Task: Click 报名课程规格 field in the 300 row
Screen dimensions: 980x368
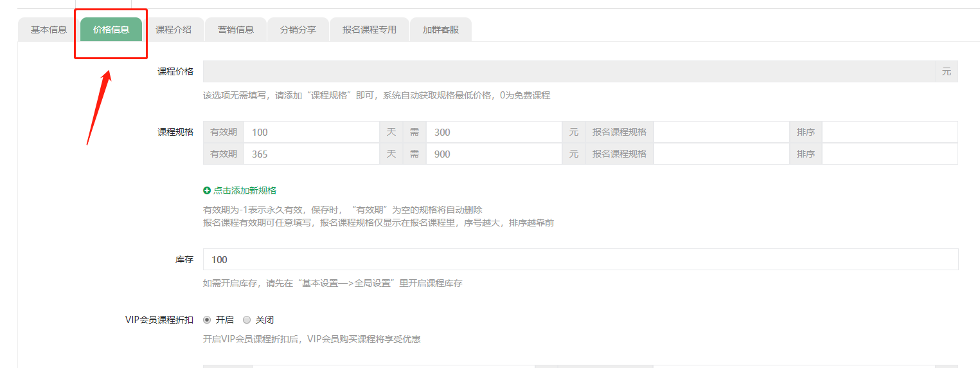Action: click(722, 132)
